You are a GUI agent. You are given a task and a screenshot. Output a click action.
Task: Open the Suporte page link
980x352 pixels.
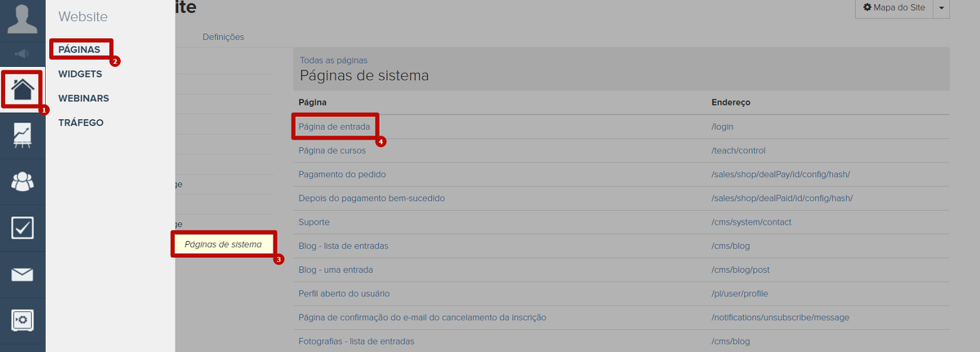tap(314, 221)
